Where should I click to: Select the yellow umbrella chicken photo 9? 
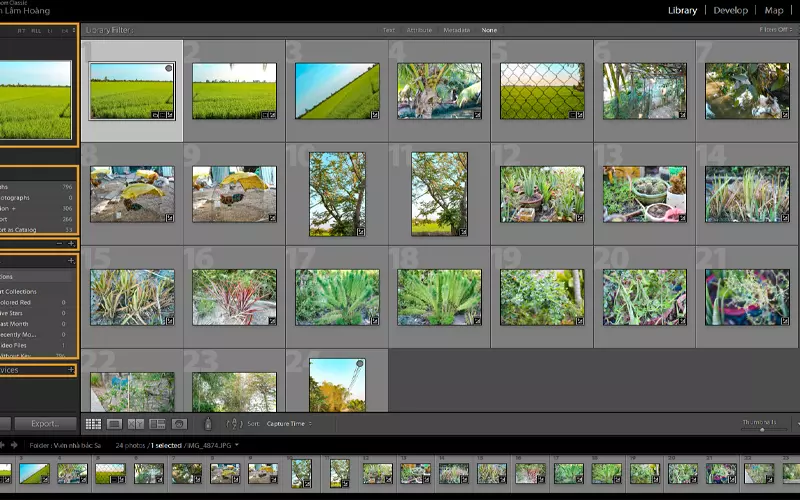(x=234, y=194)
